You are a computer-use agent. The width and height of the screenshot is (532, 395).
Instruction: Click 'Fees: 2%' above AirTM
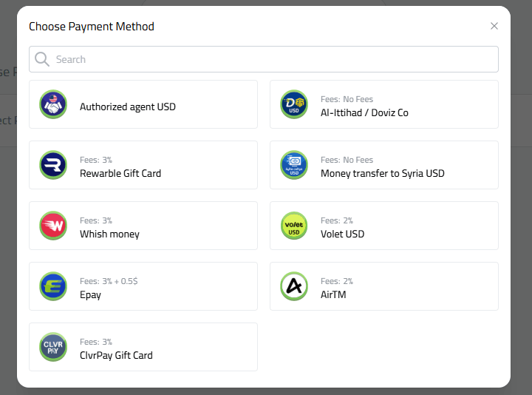[337, 281]
